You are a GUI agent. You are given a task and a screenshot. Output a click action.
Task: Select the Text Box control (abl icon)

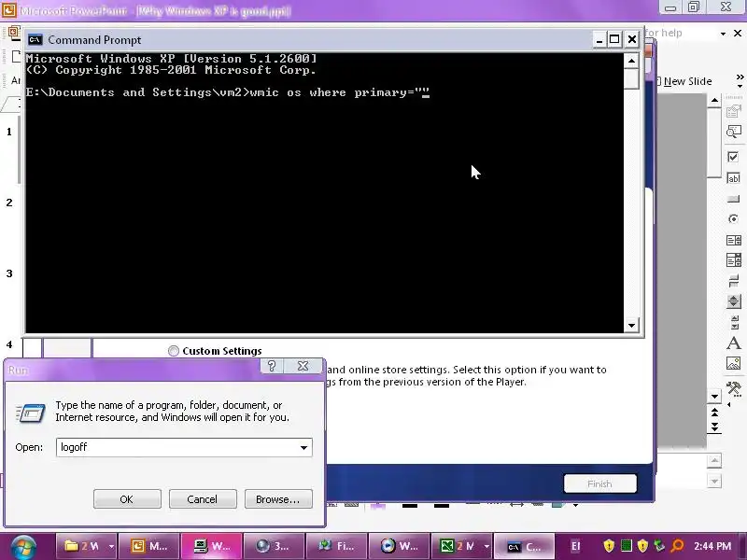(733, 178)
